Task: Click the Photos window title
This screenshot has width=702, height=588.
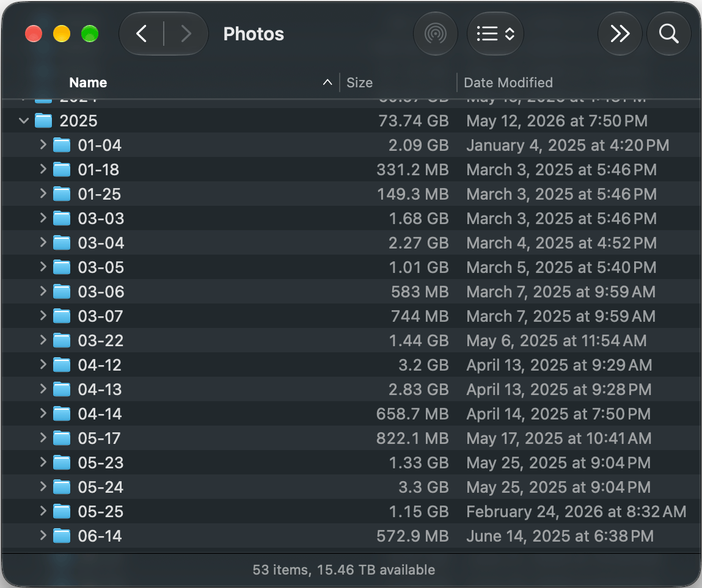Action: coord(254,34)
